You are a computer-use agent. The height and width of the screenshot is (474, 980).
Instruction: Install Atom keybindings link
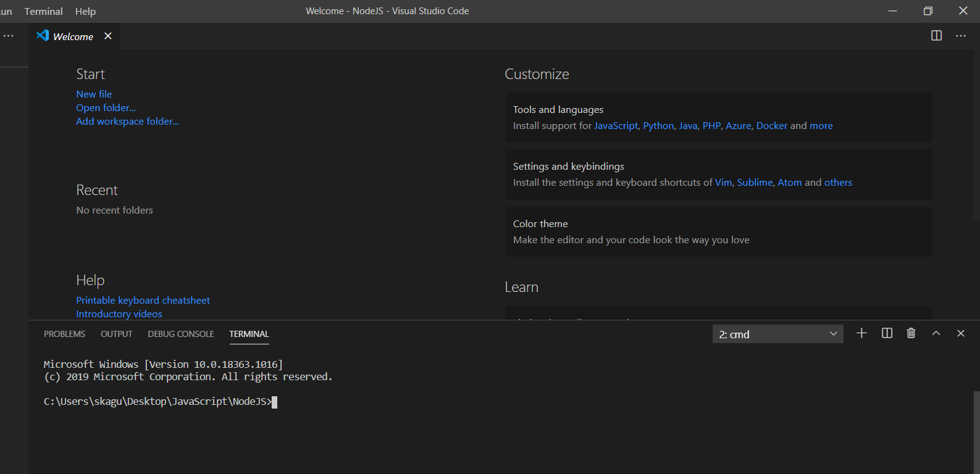790,182
